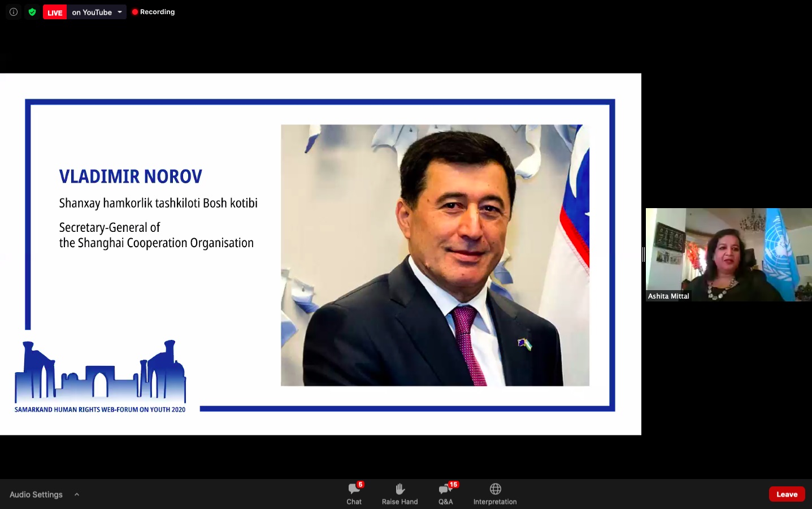
Task: Open Audio Settings
Action: (x=36, y=494)
